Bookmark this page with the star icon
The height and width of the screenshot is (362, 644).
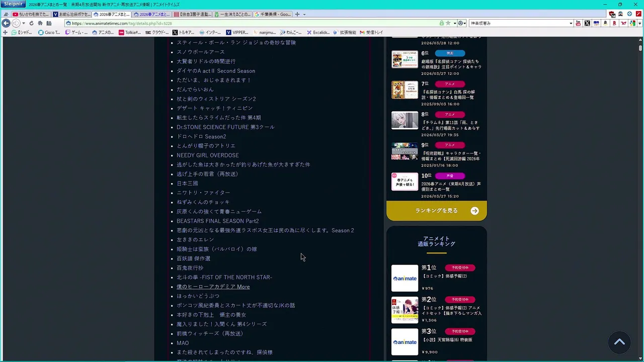point(448,23)
